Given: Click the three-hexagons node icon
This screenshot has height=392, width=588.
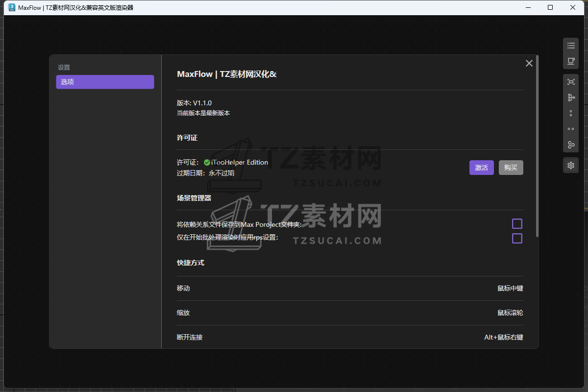Looking at the screenshot, I should tap(571, 145).
